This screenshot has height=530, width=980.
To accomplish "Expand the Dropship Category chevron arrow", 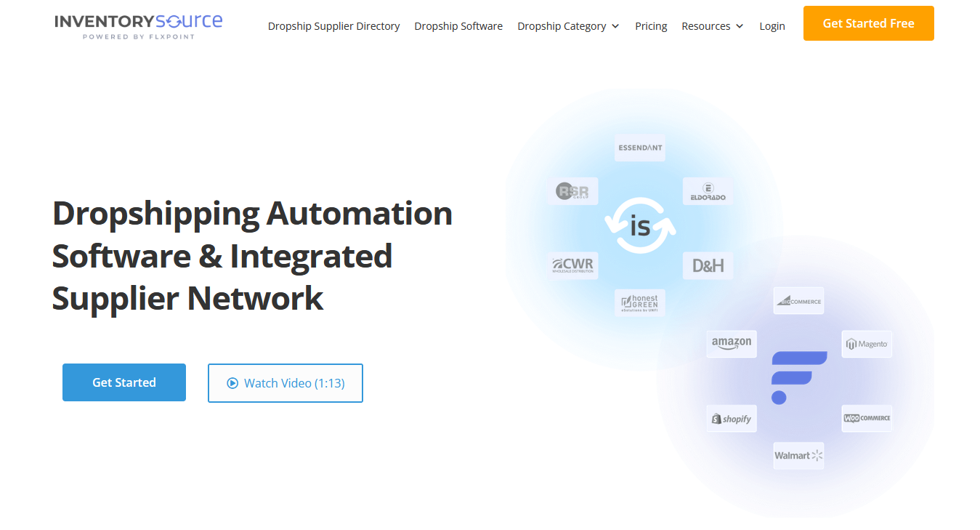I will coord(615,26).
